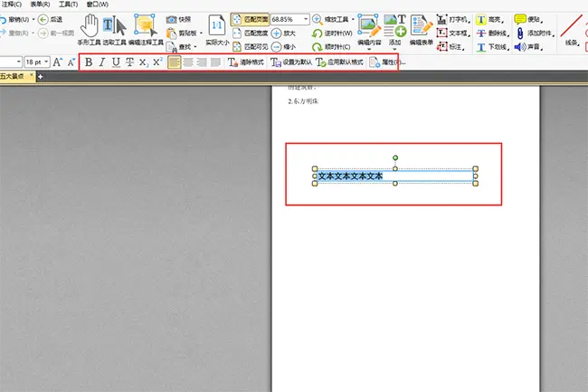Click the selected 文本文本文本文本 text box

click(395, 176)
